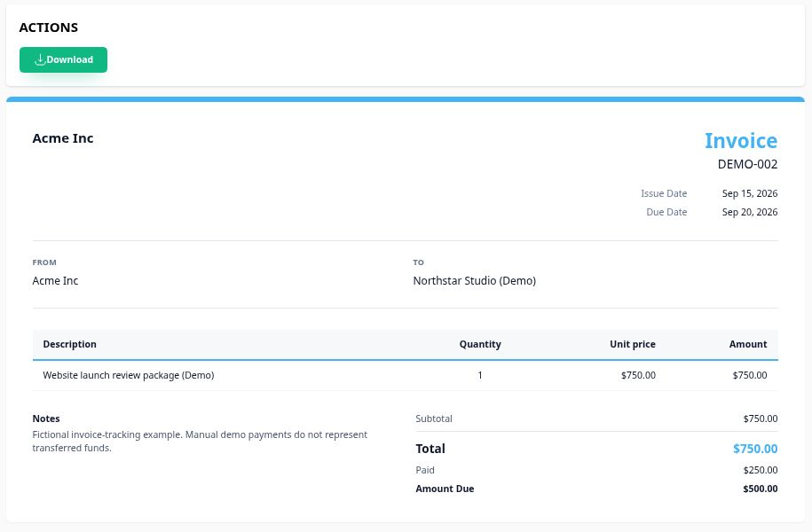Click the Description column header

pos(69,344)
